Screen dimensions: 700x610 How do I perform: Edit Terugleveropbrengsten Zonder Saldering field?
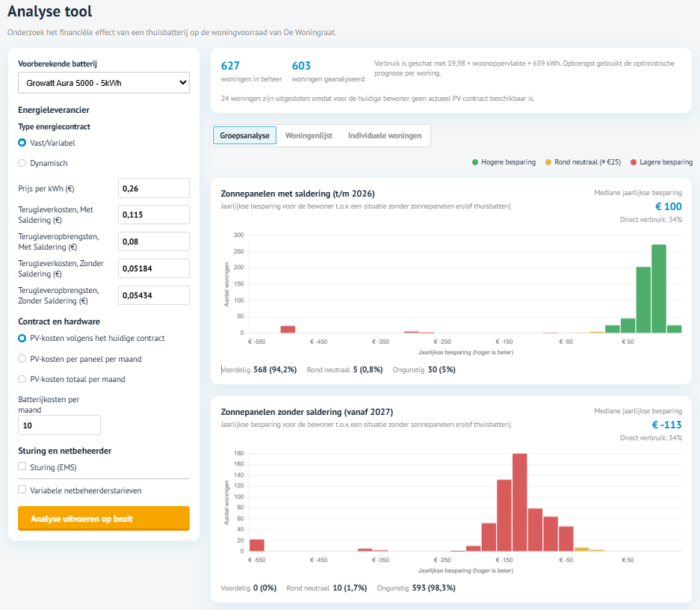click(x=154, y=295)
